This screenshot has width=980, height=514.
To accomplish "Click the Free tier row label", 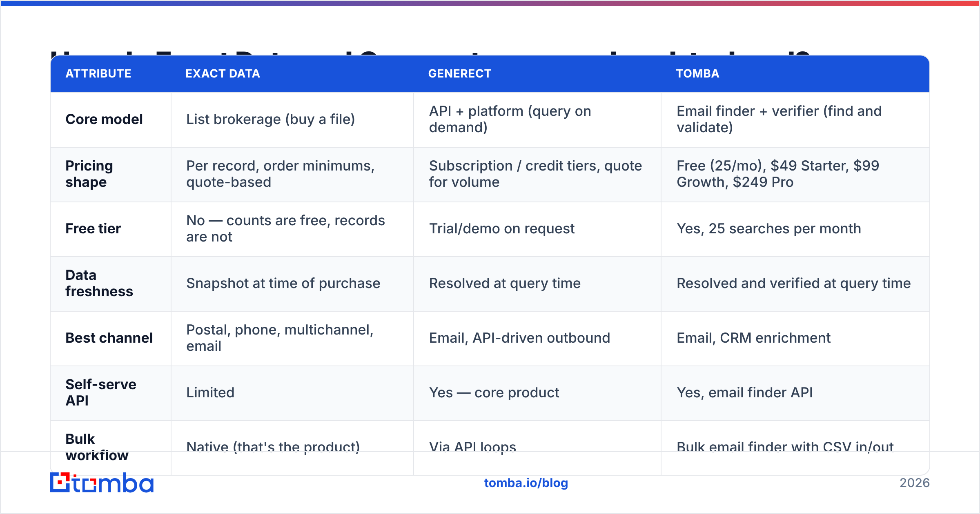I will coord(93,228).
